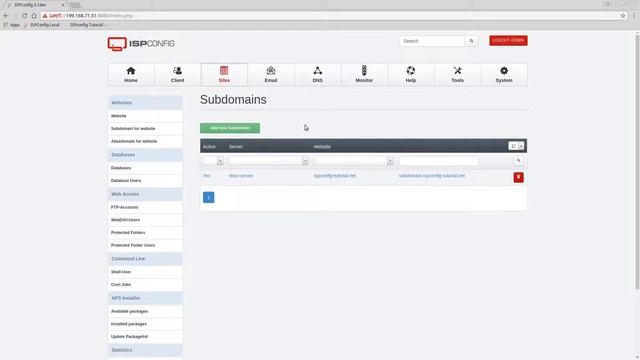Select Aliasdomain for website in sidebar

(145, 141)
